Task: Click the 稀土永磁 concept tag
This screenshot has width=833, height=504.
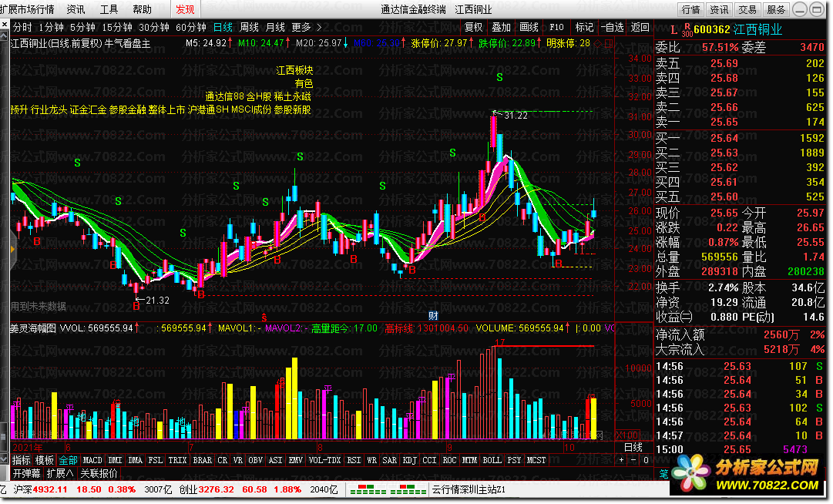Action: (292, 96)
